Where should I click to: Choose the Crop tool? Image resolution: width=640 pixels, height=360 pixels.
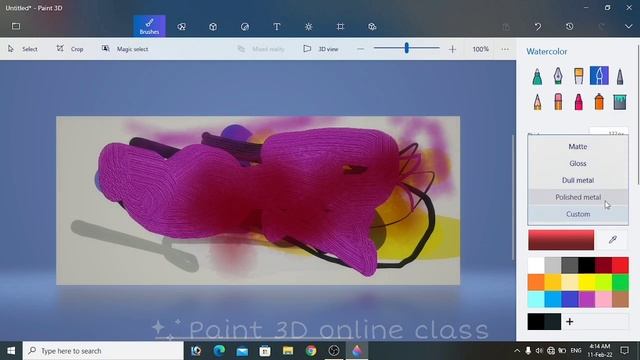pyautogui.click(x=70, y=49)
